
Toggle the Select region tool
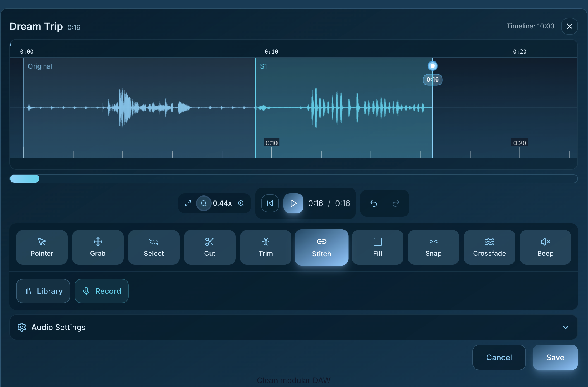click(154, 247)
